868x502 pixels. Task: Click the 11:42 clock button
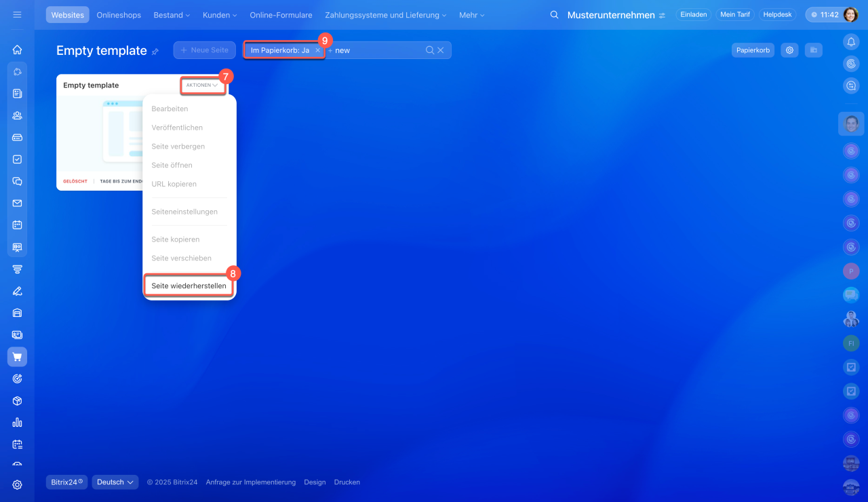pyautogui.click(x=823, y=15)
